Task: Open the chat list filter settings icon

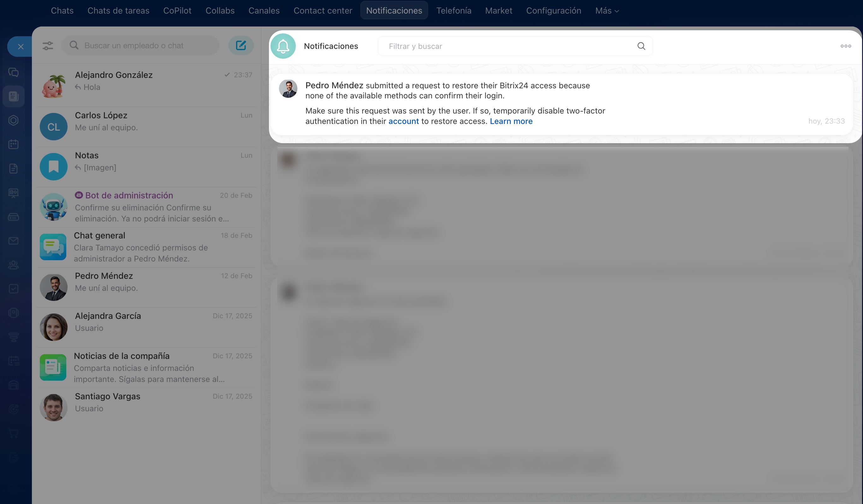Action: [x=48, y=45]
